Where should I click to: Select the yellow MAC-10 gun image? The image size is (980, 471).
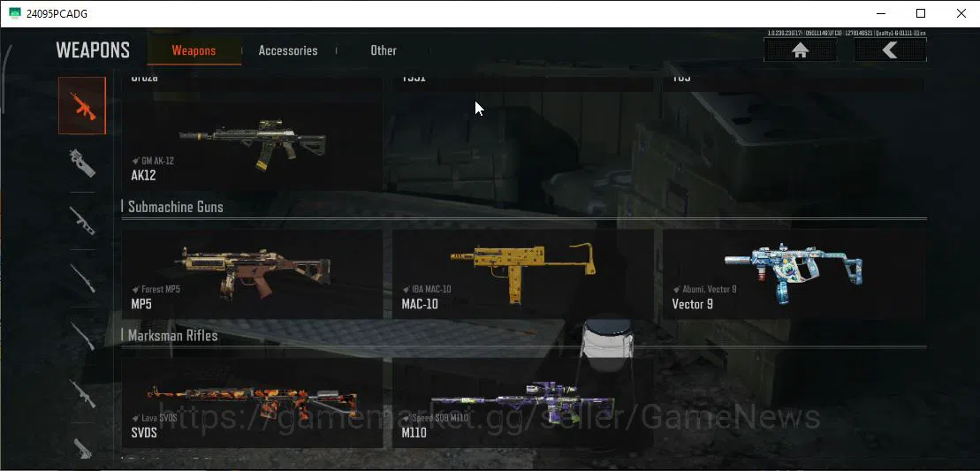(x=522, y=272)
